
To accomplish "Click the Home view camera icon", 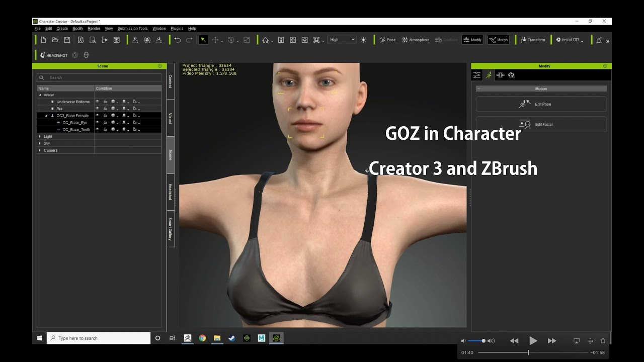I will tap(265, 40).
